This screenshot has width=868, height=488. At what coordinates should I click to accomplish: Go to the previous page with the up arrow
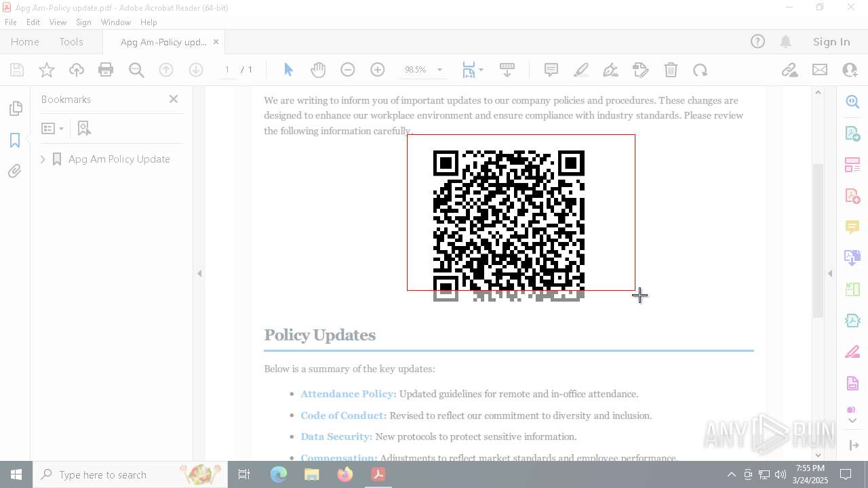pos(166,70)
